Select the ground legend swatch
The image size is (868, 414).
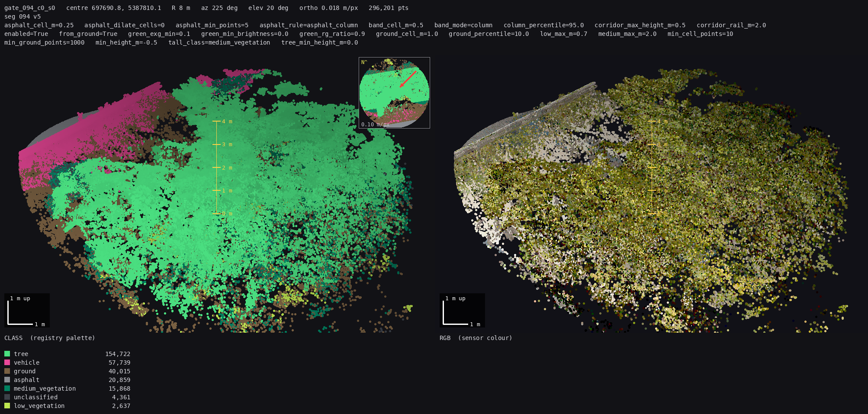7,371
